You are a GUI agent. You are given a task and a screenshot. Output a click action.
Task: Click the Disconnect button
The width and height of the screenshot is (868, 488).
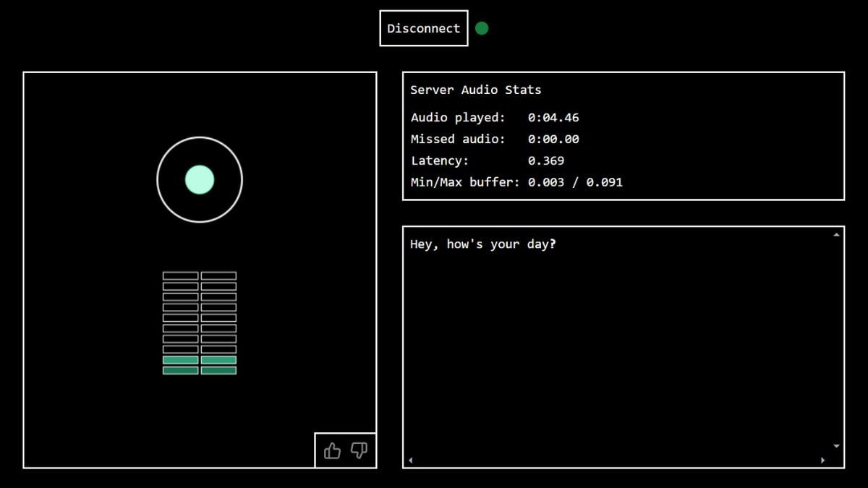(x=424, y=28)
